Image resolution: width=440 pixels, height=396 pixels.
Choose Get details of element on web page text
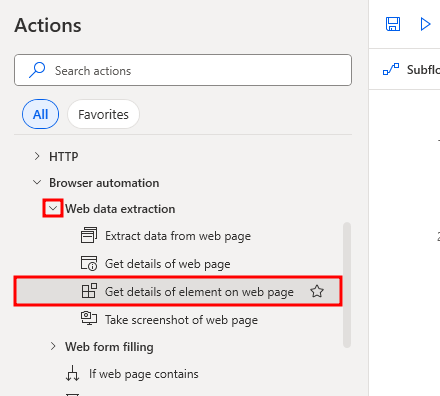[x=199, y=292]
